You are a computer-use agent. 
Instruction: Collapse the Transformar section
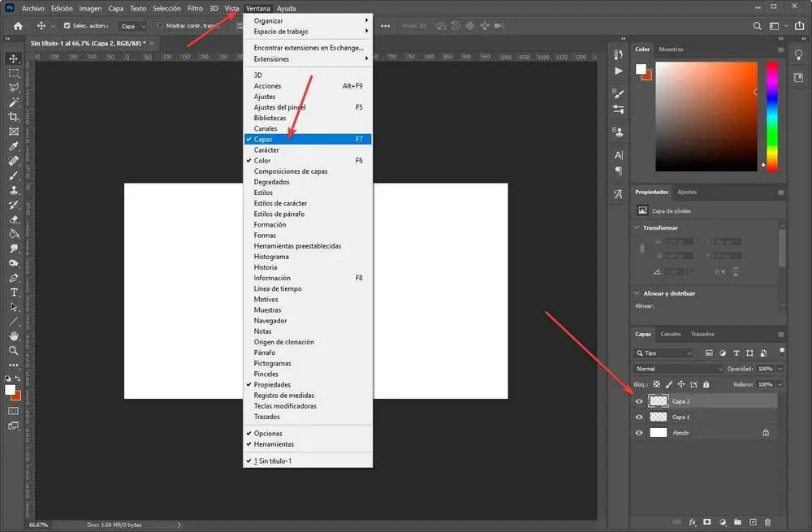(637, 227)
